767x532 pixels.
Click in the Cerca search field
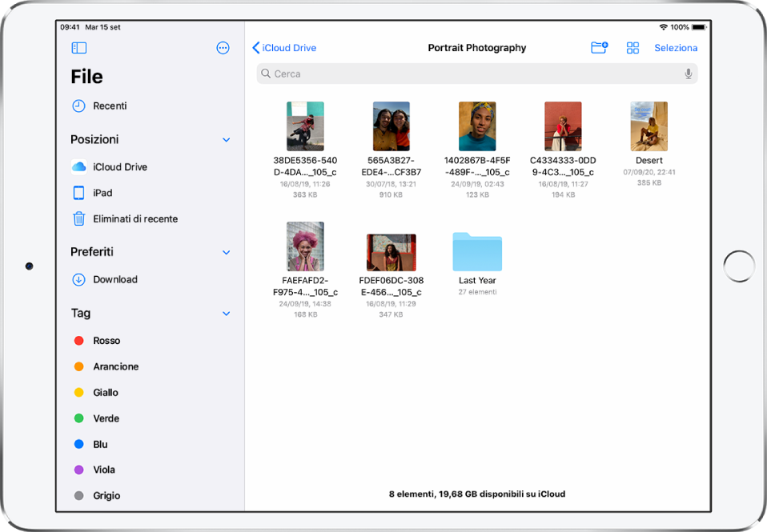[x=472, y=74]
